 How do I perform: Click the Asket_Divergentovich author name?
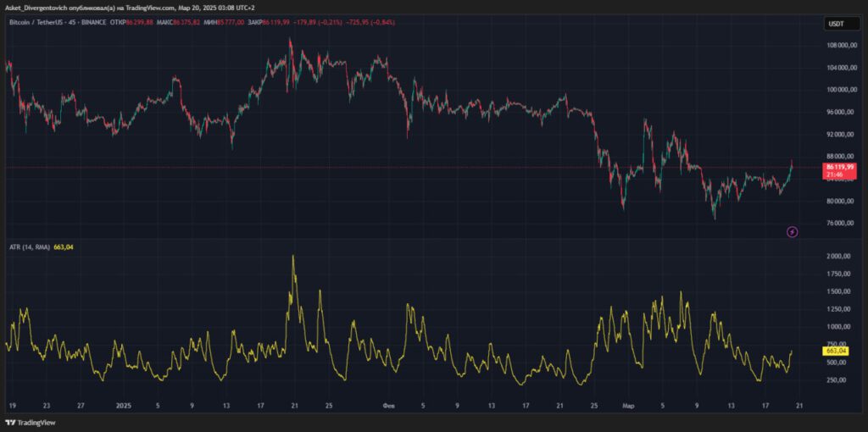(x=42, y=8)
